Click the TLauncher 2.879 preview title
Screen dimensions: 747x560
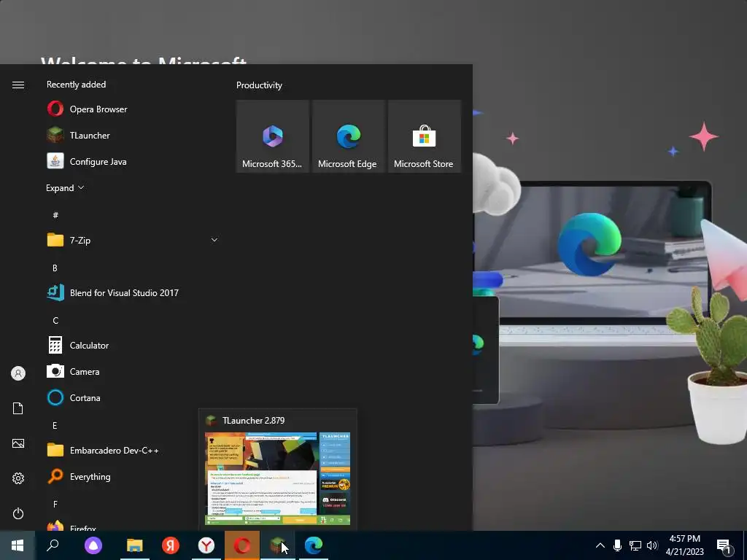[x=253, y=421]
